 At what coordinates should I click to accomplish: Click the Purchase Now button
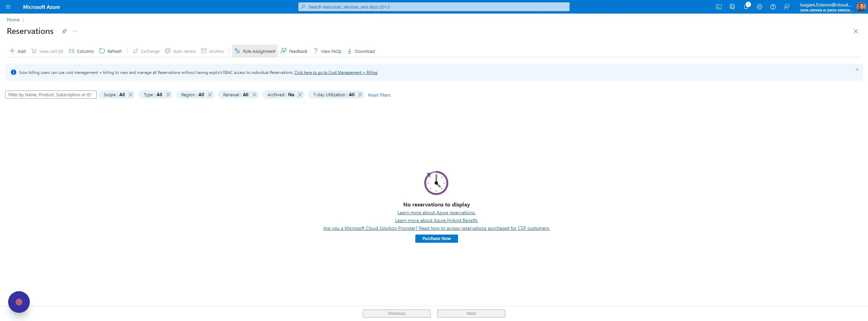point(436,239)
